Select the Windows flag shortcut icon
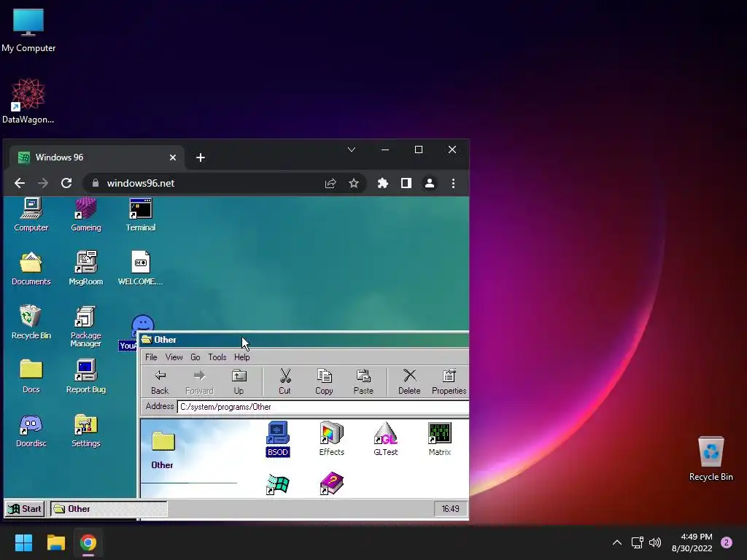 278,484
